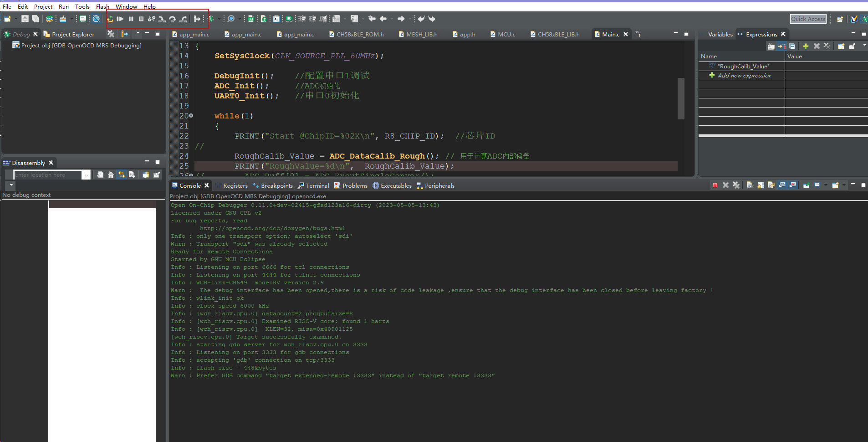Select Project obj GDB OpenOCD debug entry
The width and height of the screenshot is (868, 442).
(81, 46)
